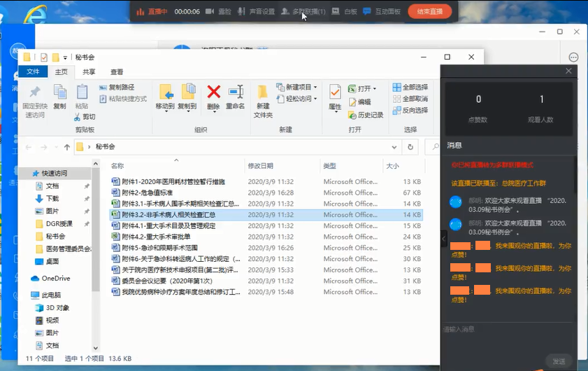Click Paste shortcut (粘贴快捷方式)
This screenshot has height=371, width=588.
pyautogui.click(x=123, y=99)
